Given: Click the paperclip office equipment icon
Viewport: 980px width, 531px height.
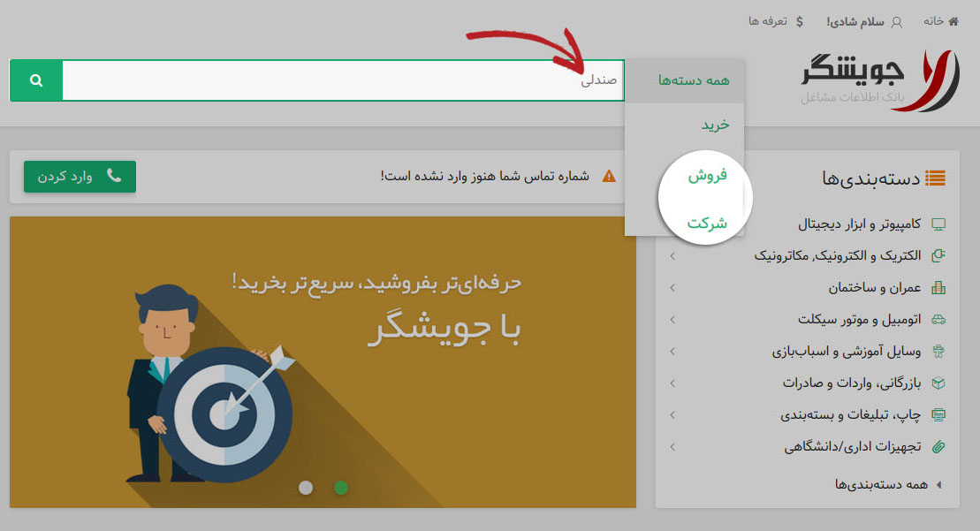Looking at the screenshot, I should [938, 447].
